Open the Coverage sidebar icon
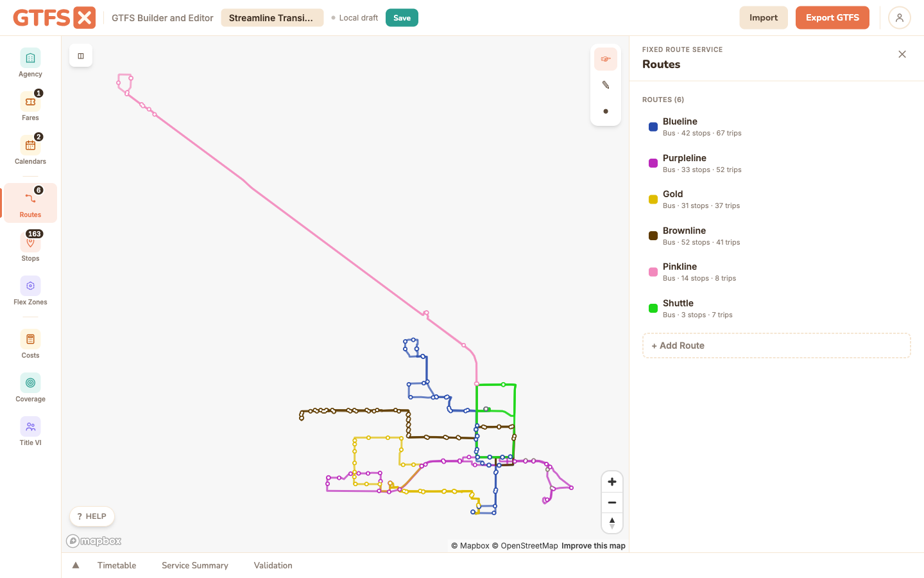The height and width of the screenshot is (578, 924). 30,388
